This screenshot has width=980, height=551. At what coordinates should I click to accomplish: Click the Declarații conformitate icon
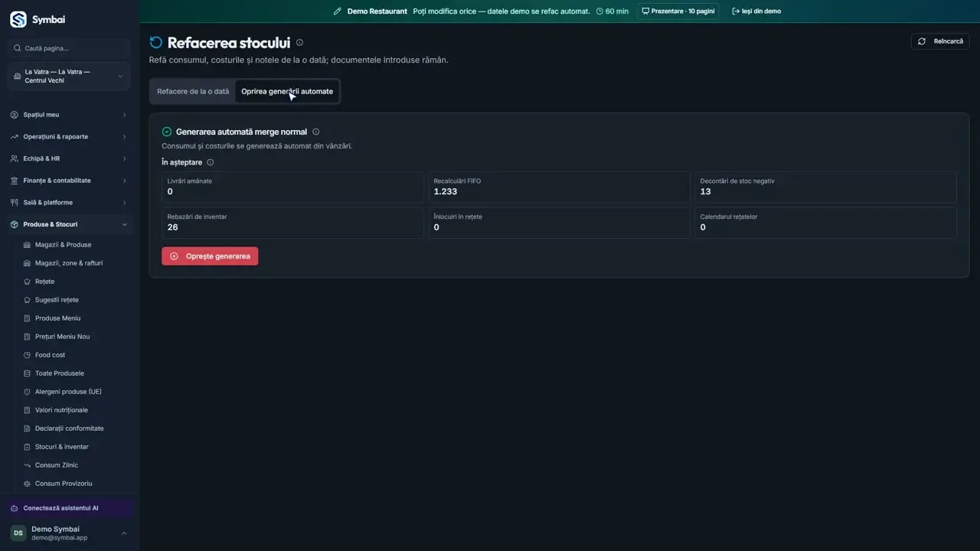28,429
